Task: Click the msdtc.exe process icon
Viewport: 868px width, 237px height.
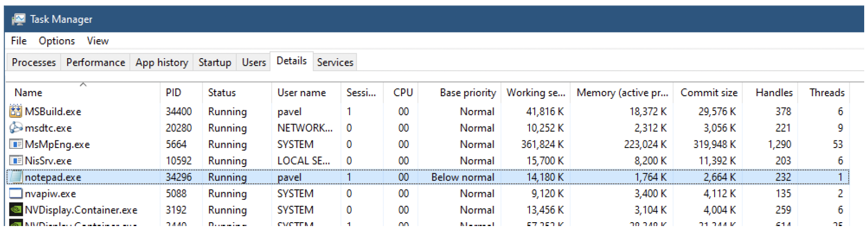Action: pos(16,128)
